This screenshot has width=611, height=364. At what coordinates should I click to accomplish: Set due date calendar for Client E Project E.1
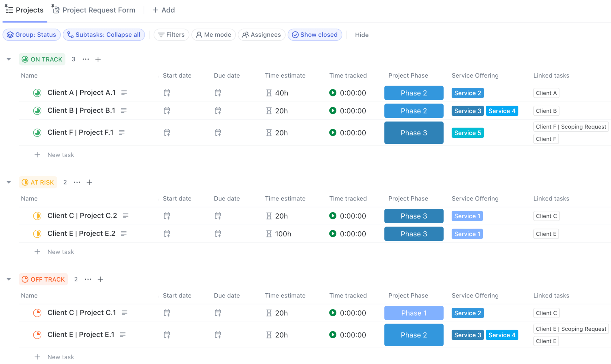(218, 335)
